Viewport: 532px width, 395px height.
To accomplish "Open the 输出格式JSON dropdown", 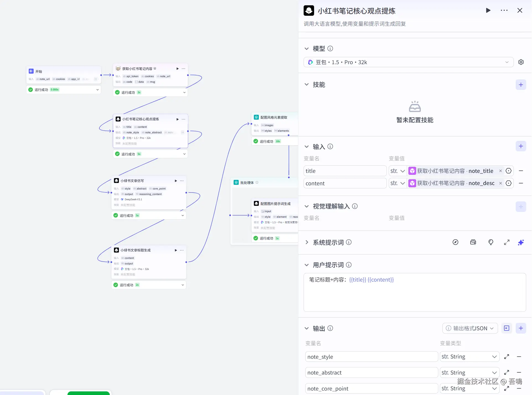I will click(470, 328).
